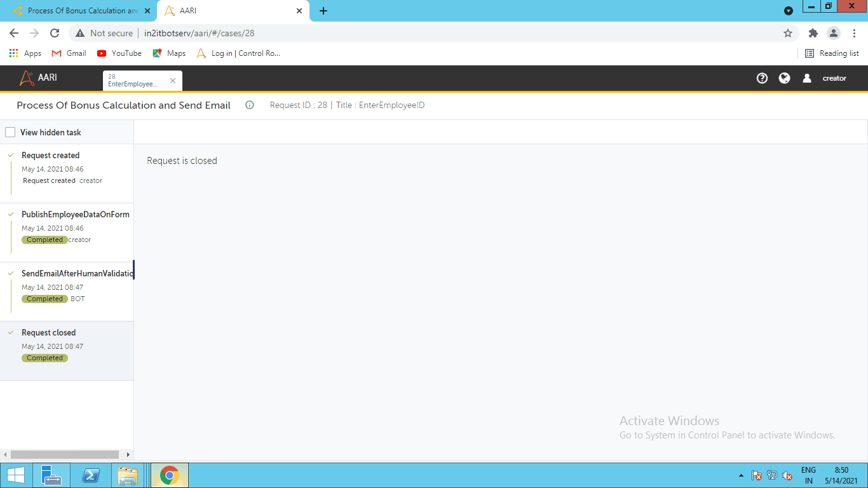The image size is (868, 488).
Task: Open a new browser tab
Action: (323, 11)
